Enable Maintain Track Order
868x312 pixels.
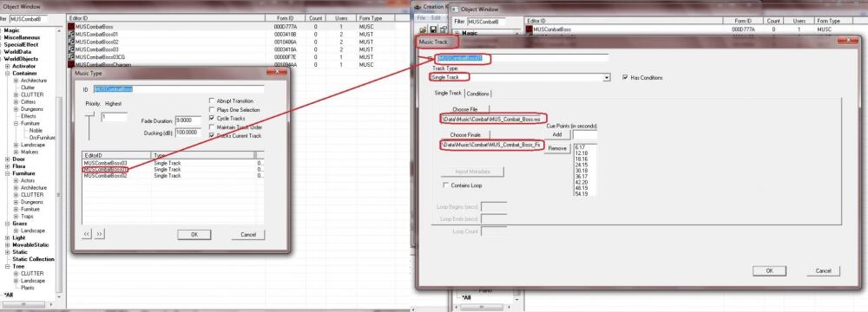(212, 127)
